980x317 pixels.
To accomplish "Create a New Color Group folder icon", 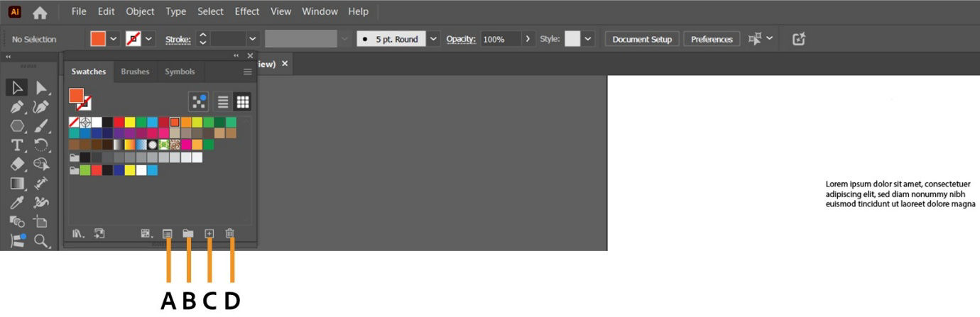I will (188, 233).
